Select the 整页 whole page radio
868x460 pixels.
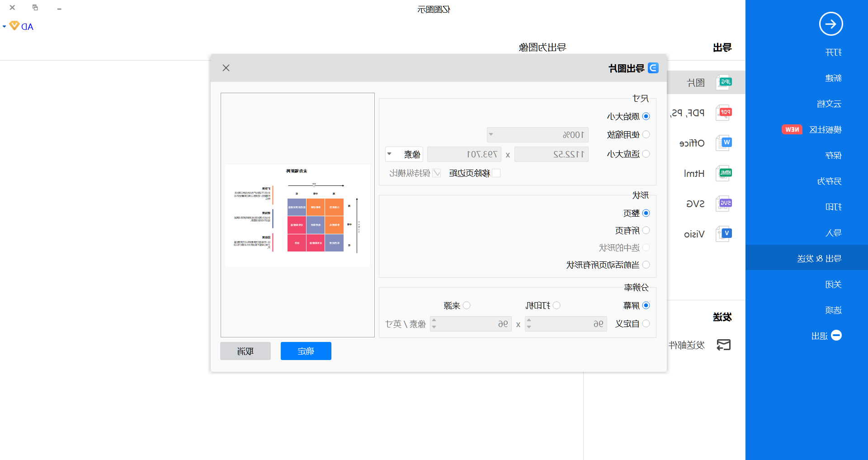coord(646,213)
